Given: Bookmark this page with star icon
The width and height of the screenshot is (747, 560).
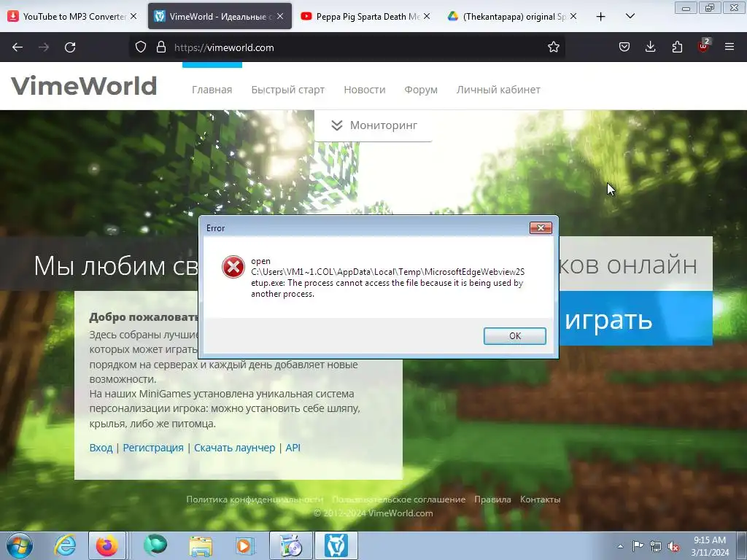Looking at the screenshot, I should [x=553, y=47].
